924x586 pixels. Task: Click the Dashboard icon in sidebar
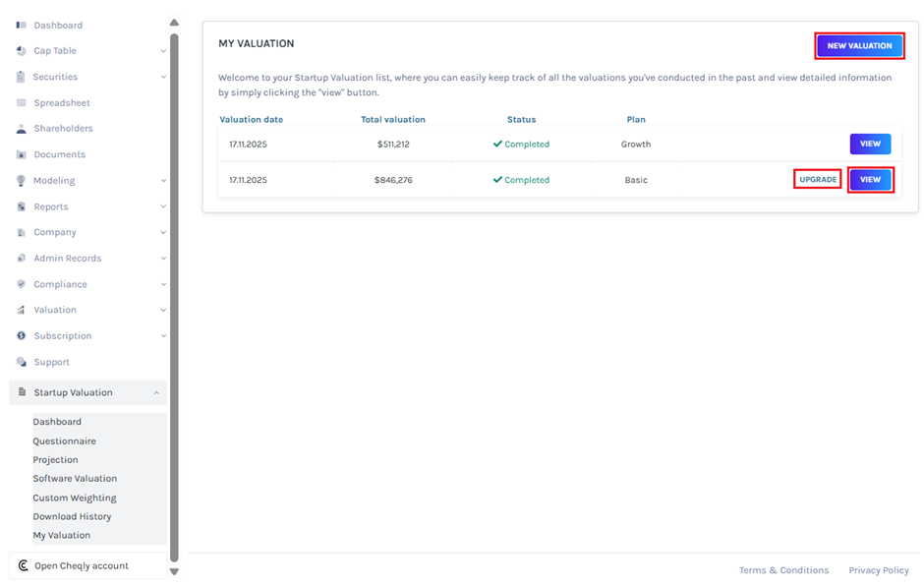click(x=22, y=25)
